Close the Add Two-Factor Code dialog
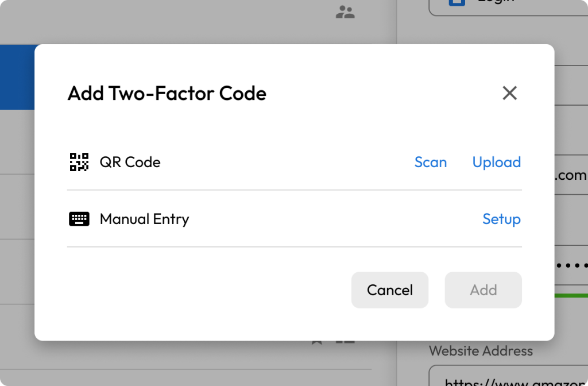The height and width of the screenshot is (386, 588). pos(509,93)
